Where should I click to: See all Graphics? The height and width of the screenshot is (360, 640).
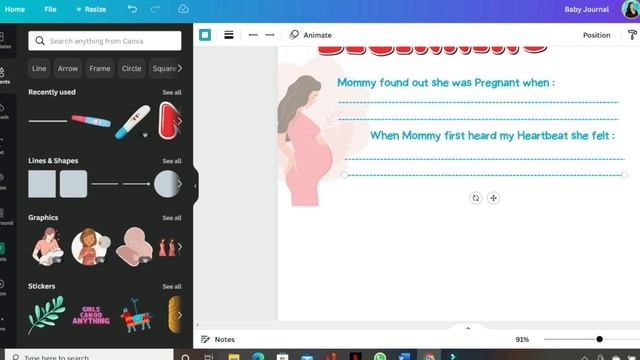172,218
